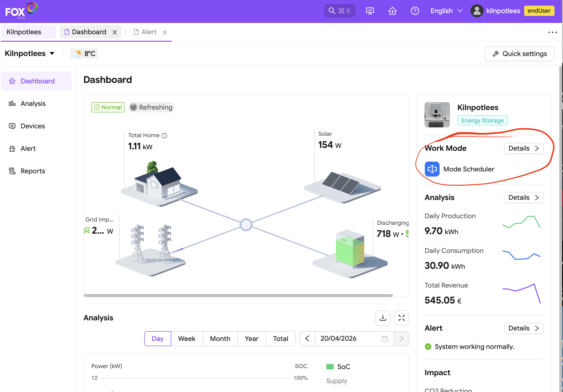
Task: Switch the analysis period to Week
Action: 187,339
